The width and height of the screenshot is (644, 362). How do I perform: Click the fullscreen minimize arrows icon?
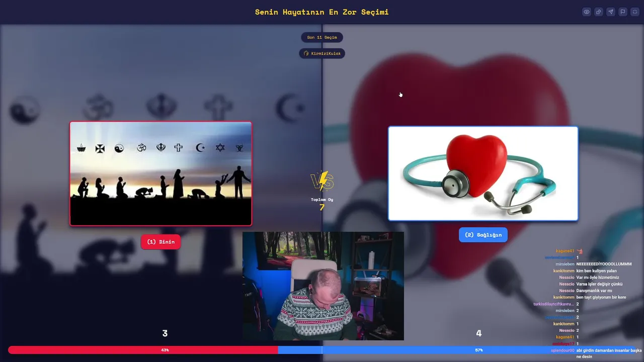point(635,12)
